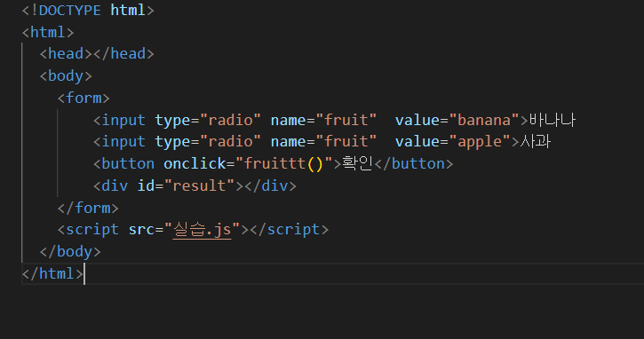Place cursor in DOCTYPE html declaration
Image resolution: width=644 pixels, height=339 pixels.
[88, 11]
